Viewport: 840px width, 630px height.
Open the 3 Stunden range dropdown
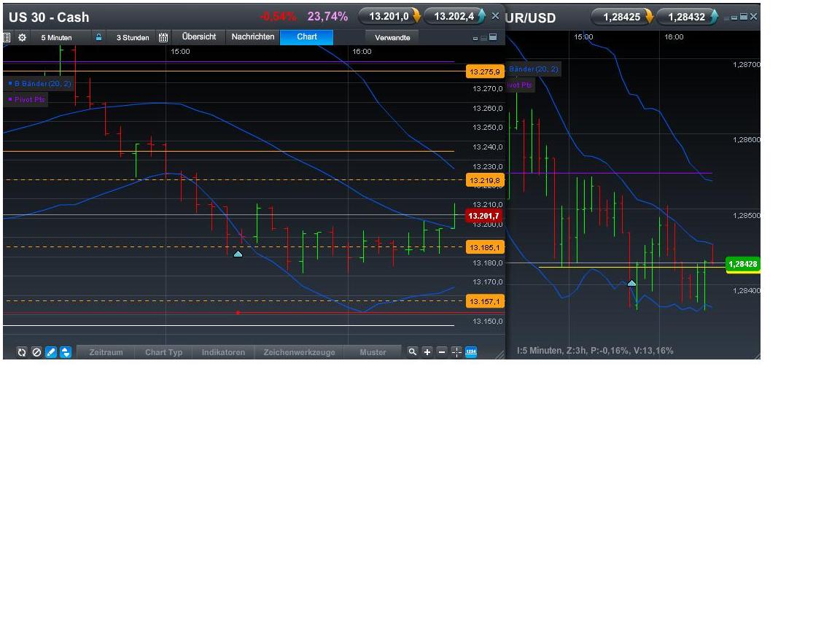pyautogui.click(x=133, y=37)
